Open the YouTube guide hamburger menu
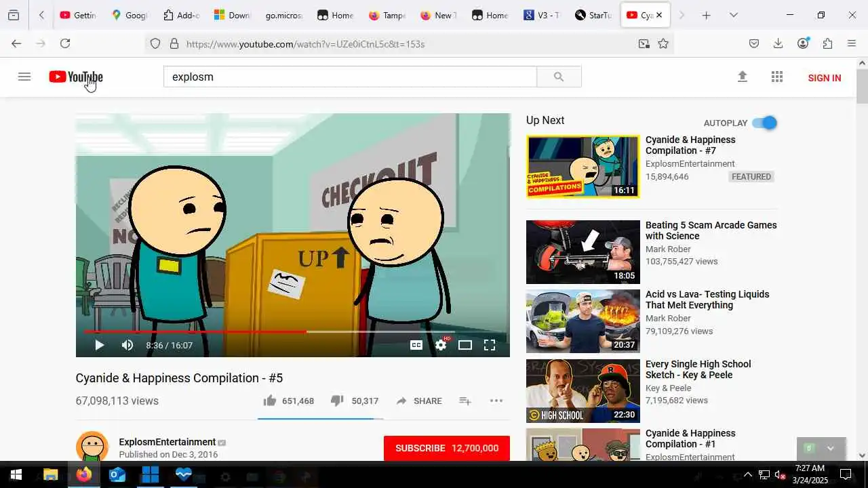This screenshot has width=868, height=488. tap(24, 77)
